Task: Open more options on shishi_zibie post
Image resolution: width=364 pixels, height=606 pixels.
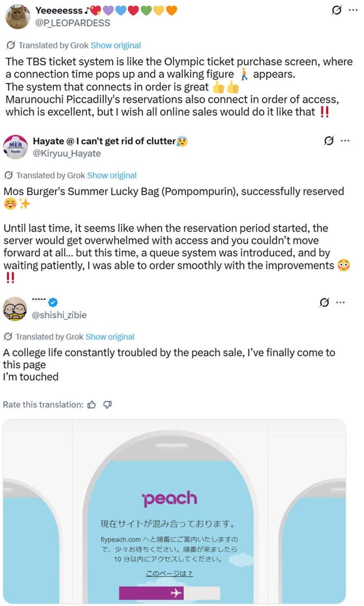Action: pos(341,303)
